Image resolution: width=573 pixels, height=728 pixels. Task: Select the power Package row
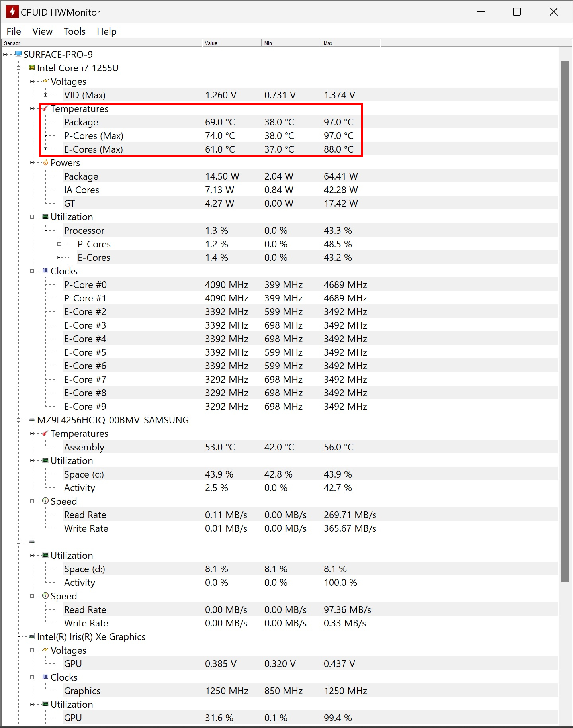(x=311, y=176)
